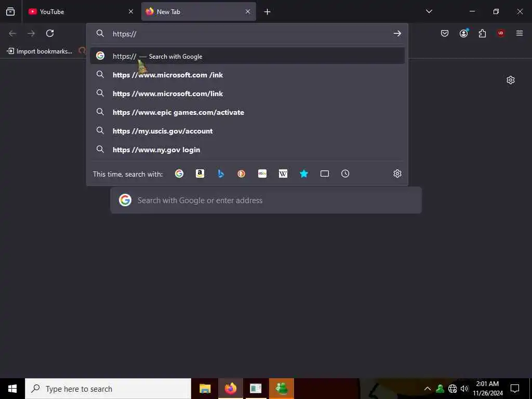Show hidden system tray icons

pos(428,389)
